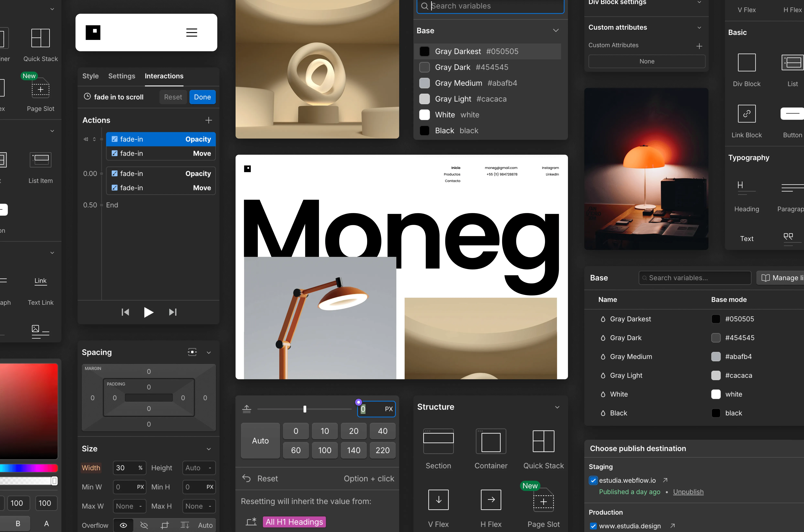
Task: Collapse the Size section chevron
Action: [x=209, y=449]
